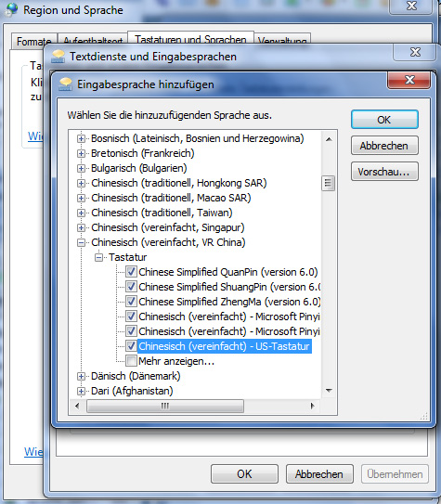
Task: Expand Chinesisch (vereinfacht, Singapur)
Action: click(x=81, y=228)
